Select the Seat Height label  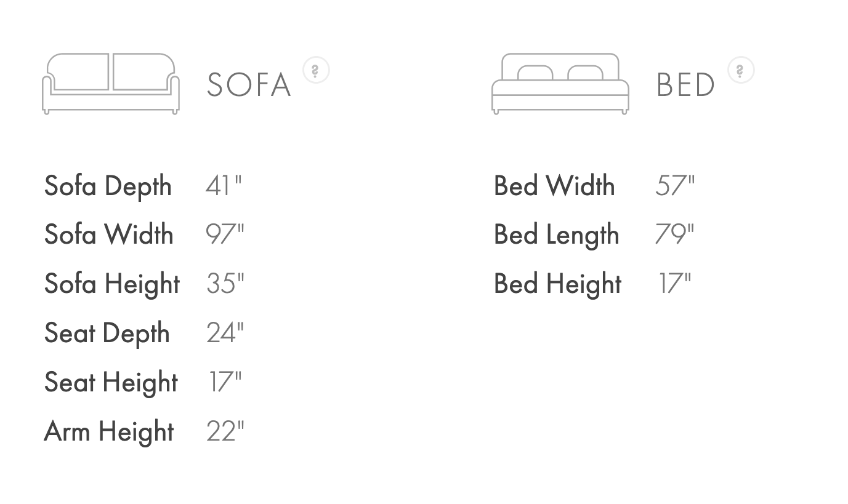[x=111, y=383]
